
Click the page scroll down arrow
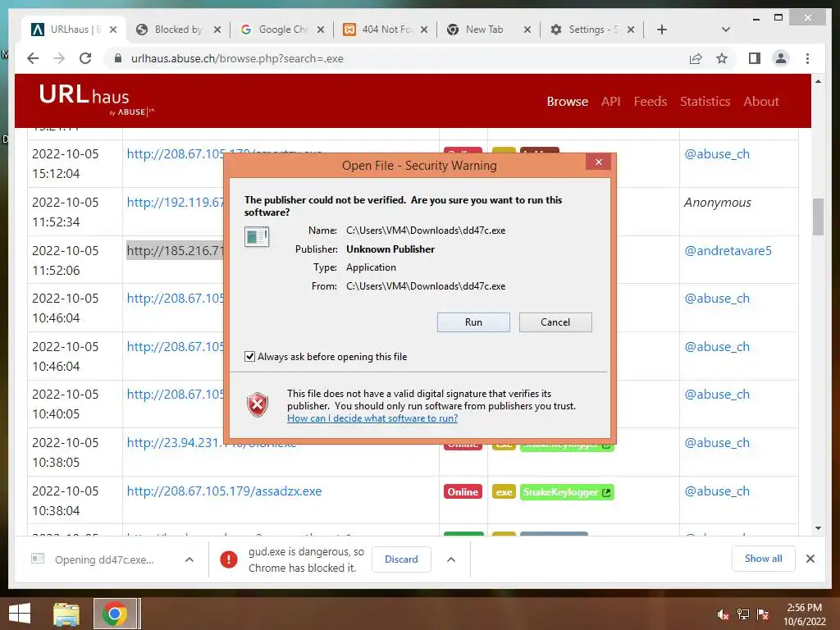(818, 528)
